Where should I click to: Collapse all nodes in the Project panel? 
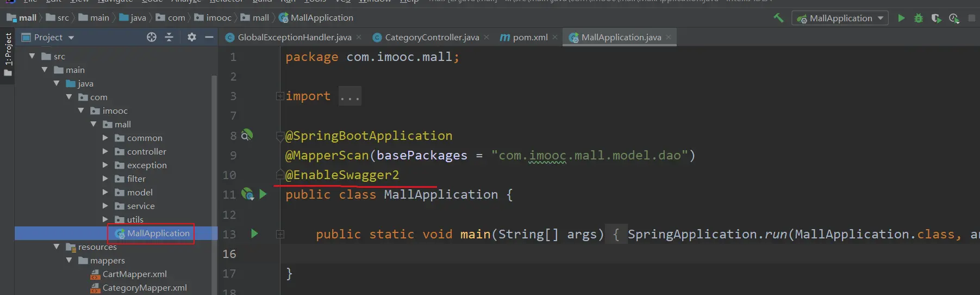point(169,37)
